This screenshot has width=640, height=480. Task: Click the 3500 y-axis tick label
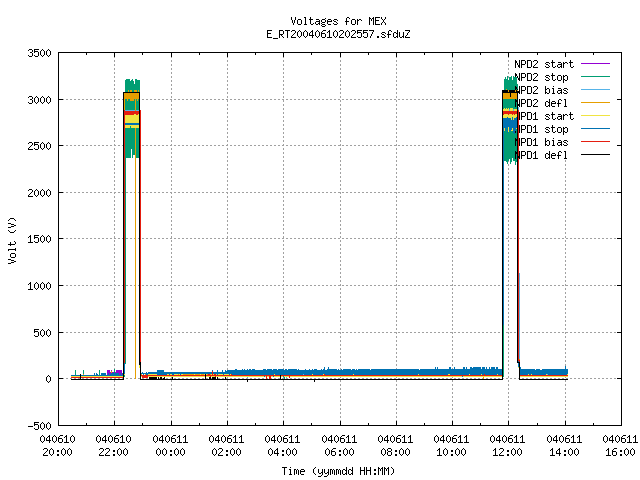click(x=40, y=53)
